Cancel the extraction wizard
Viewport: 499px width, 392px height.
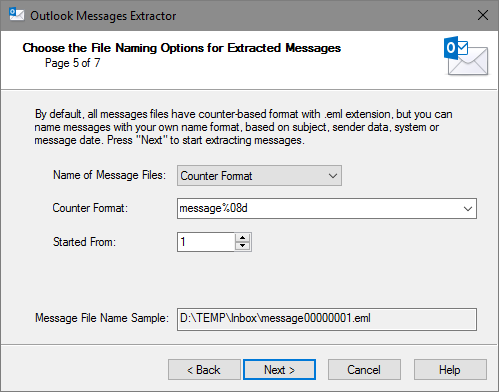pos(364,370)
